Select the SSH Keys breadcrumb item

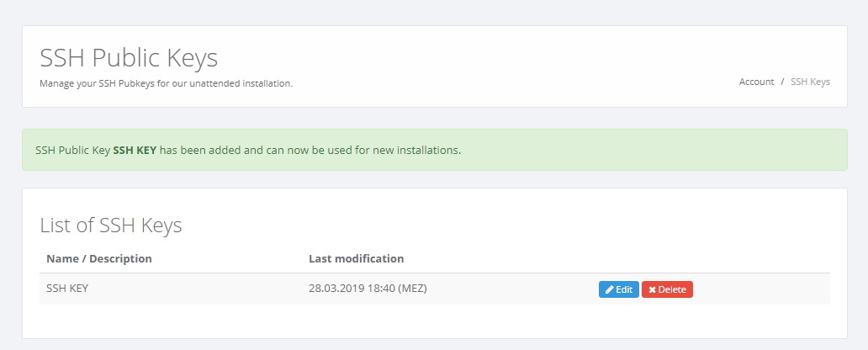coord(810,82)
